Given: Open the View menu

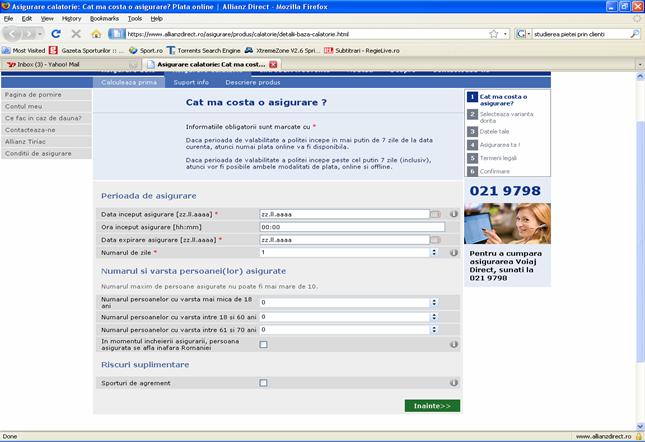Looking at the screenshot, I should (47, 19).
